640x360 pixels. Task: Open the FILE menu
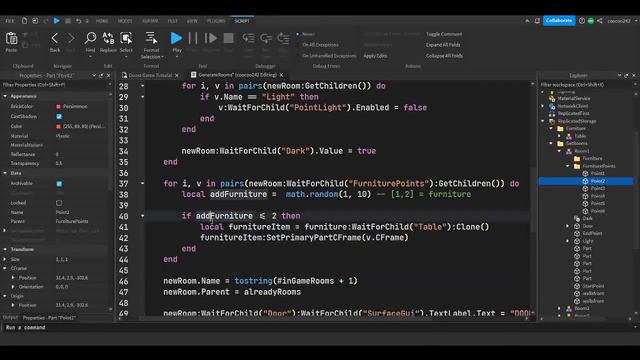click(10, 21)
